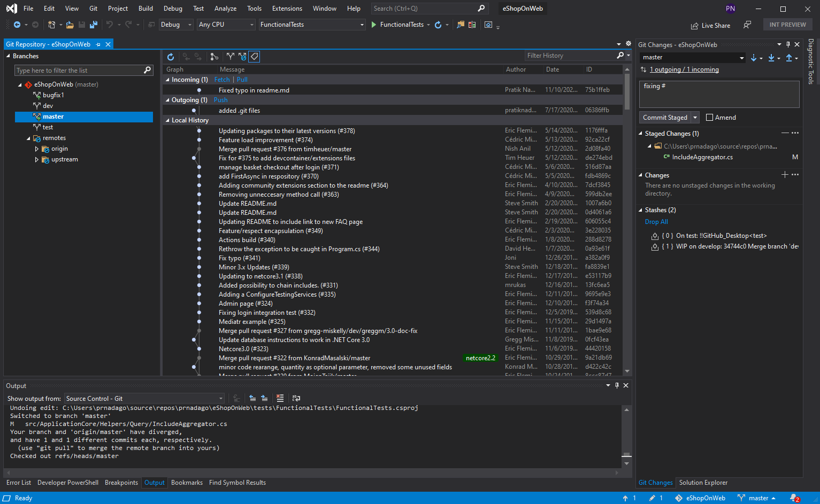Expand the origin remote node
Viewport: 820px width, 504px height.
(x=36, y=149)
